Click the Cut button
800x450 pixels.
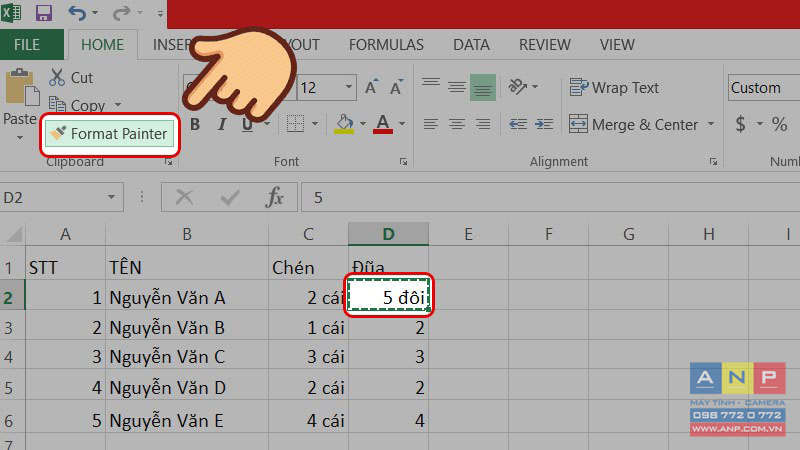(71, 78)
